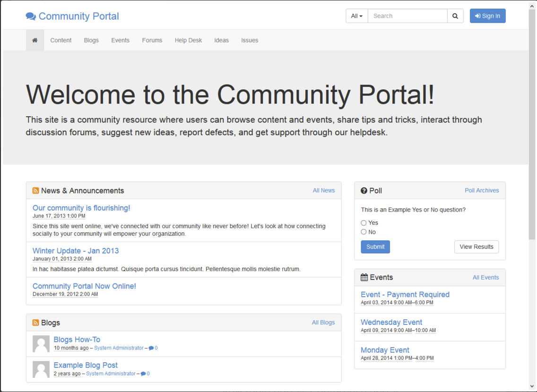Switch to the Forums tab

[152, 40]
